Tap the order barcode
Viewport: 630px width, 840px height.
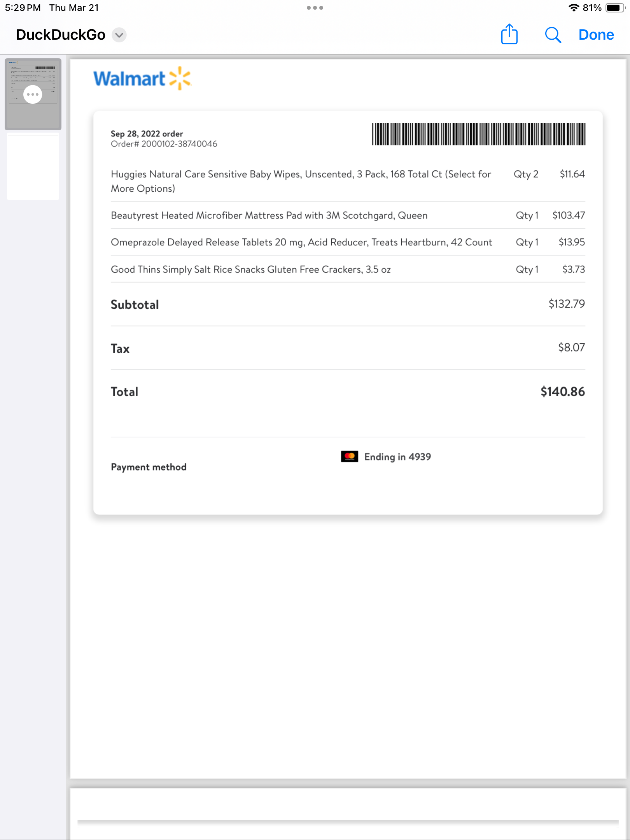[x=478, y=134]
